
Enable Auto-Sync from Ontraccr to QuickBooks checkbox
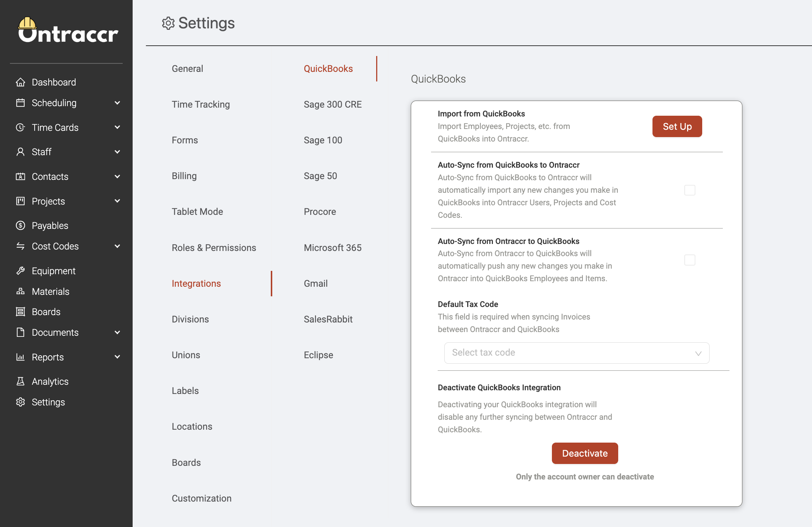(690, 260)
